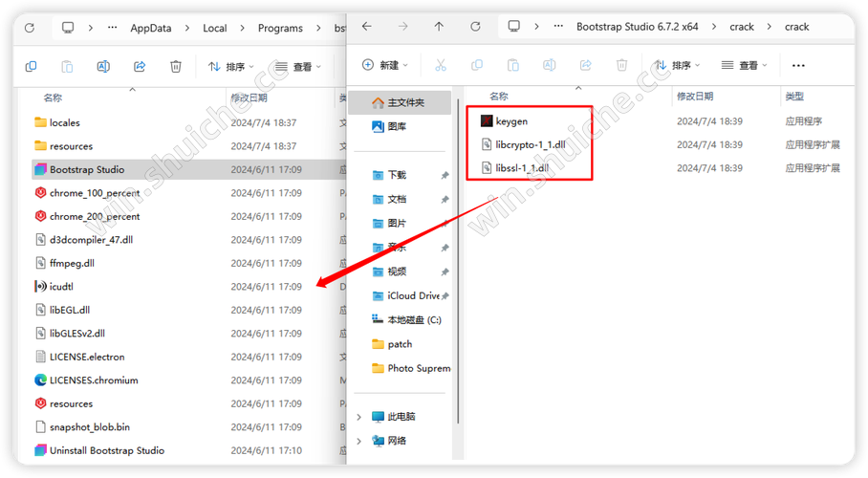Sort right window by 名称 column header
Viewport: 868px width, 478px height.
(499, 97)
